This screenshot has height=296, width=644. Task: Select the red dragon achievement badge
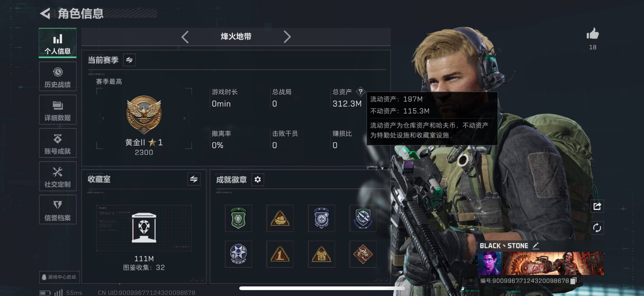[x=363, y=254]
